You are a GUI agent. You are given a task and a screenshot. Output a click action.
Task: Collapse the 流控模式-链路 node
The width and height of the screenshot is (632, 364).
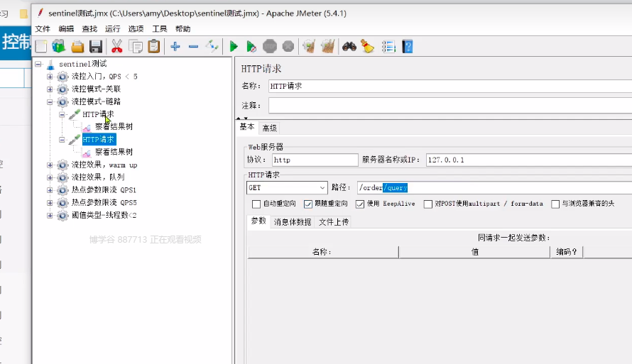tap(50, 102)
